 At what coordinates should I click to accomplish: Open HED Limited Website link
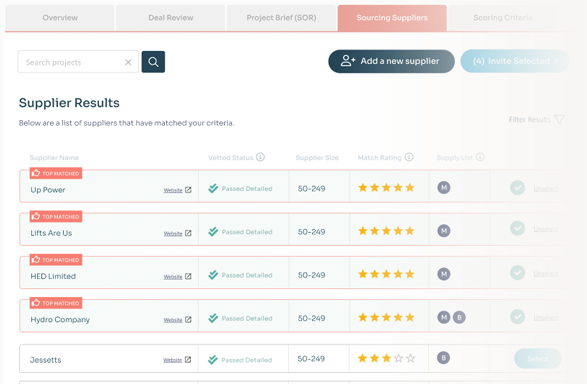173,277
